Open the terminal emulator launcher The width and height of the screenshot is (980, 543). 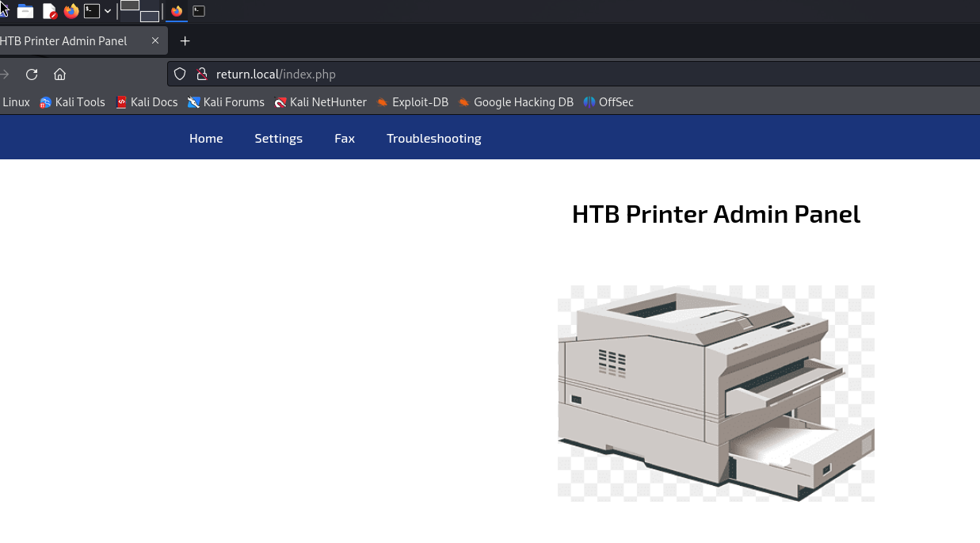pyautogui.click(x=93, y=11)
